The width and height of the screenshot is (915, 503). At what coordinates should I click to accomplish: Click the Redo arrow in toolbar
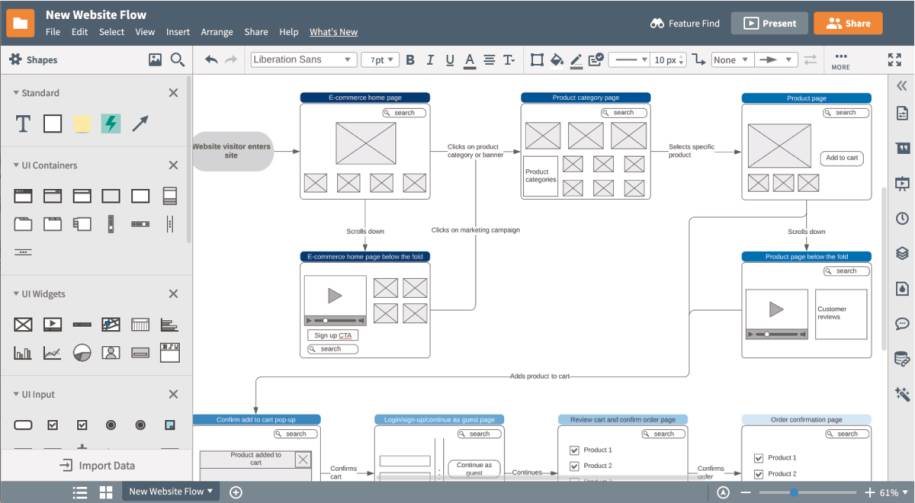tap(231, 60)
